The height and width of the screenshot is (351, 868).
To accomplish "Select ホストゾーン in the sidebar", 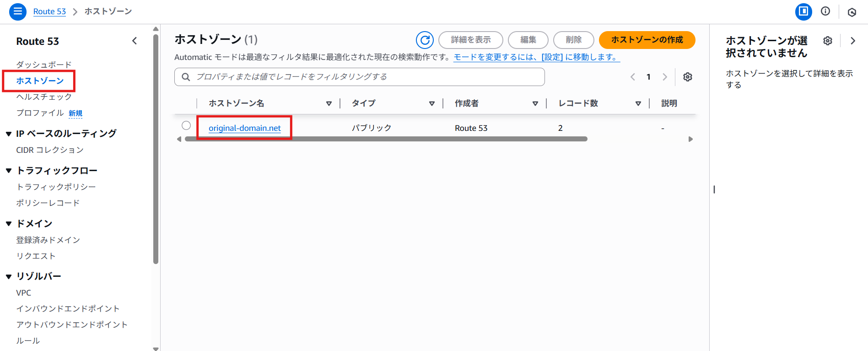I will pos(40,81).
